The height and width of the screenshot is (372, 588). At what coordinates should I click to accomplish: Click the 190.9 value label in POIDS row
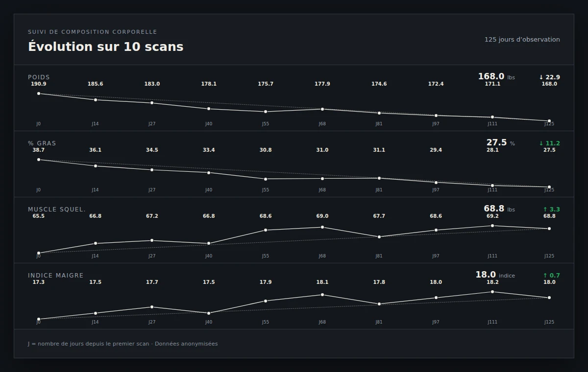click(39, 84)
